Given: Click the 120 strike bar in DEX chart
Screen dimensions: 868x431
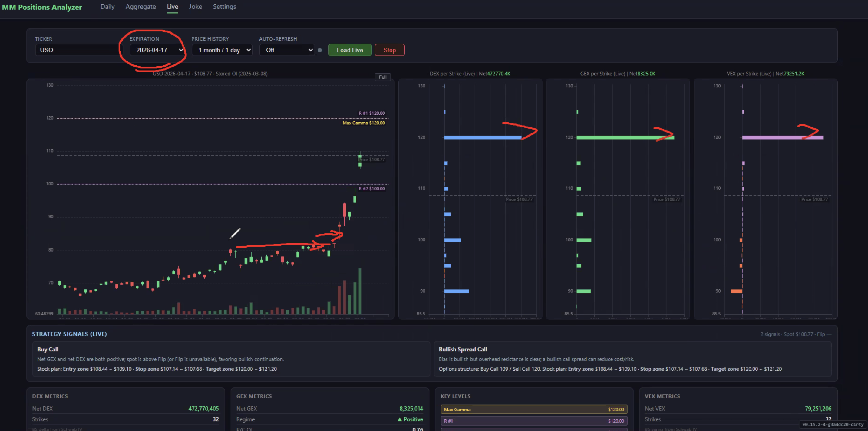Looking at the screenshot, I should 483,137.
